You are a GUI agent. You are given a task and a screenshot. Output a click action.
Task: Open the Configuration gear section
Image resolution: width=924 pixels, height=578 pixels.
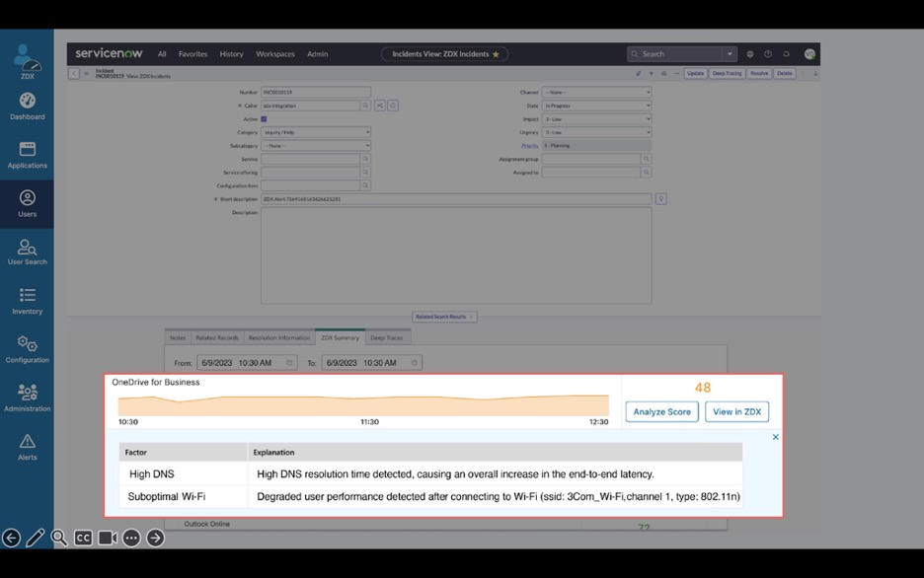coord(27,349)
